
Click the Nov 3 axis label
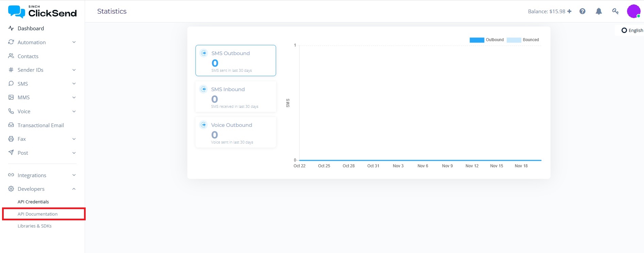click(x=398, y=166)
